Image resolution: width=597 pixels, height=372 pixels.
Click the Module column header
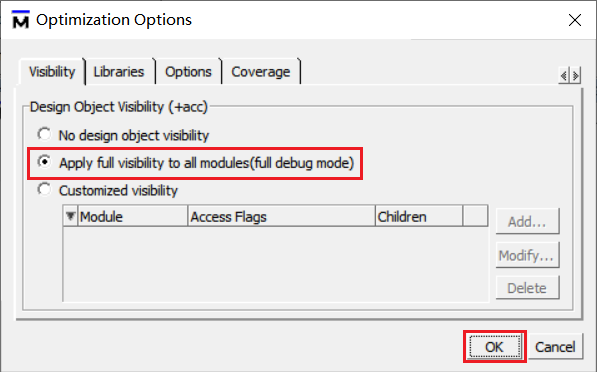click(132, 216)
